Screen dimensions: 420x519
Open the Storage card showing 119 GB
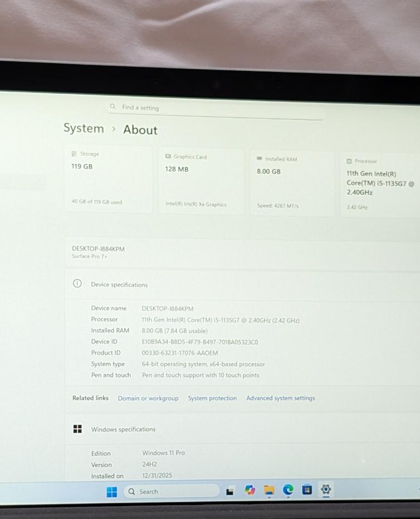(x=109, y=179)
